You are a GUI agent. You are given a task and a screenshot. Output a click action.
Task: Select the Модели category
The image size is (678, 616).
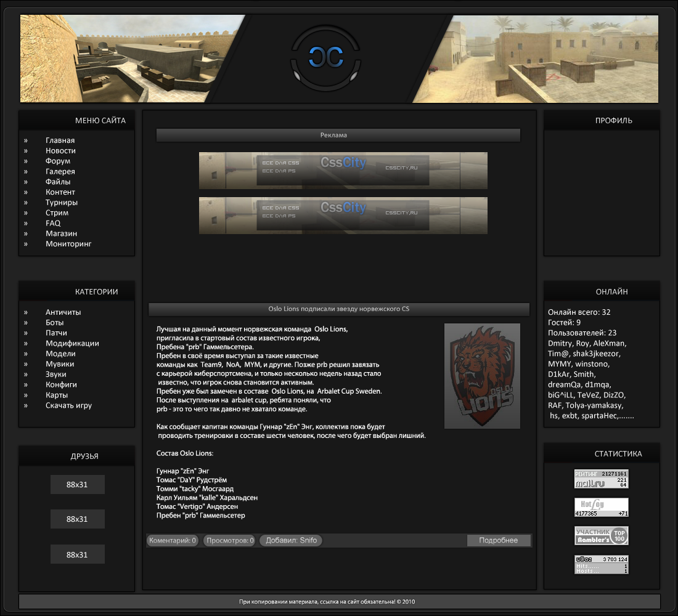click(60, 354)
